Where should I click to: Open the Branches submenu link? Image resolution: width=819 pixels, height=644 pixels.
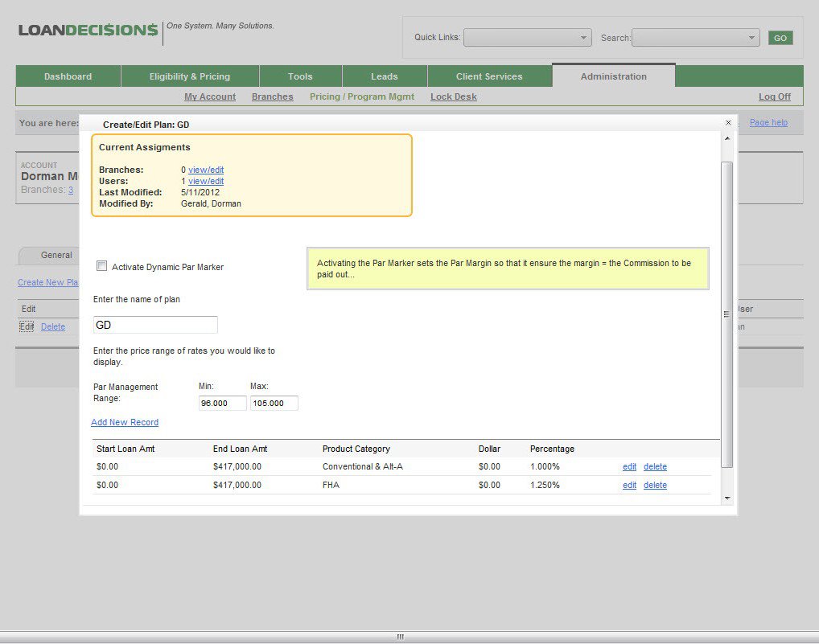(x=272, y=96)
